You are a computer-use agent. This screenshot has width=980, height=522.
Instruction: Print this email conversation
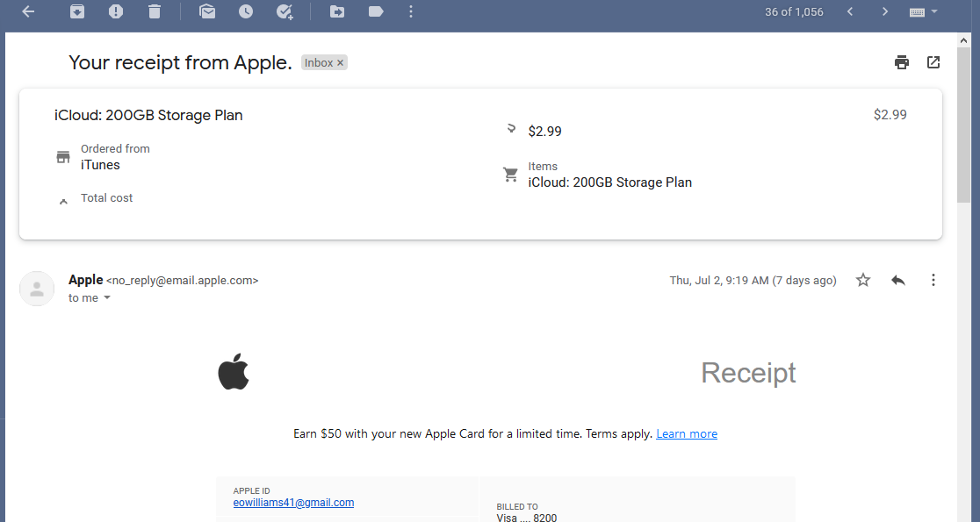pyautogui.click(x=901, y=61)
